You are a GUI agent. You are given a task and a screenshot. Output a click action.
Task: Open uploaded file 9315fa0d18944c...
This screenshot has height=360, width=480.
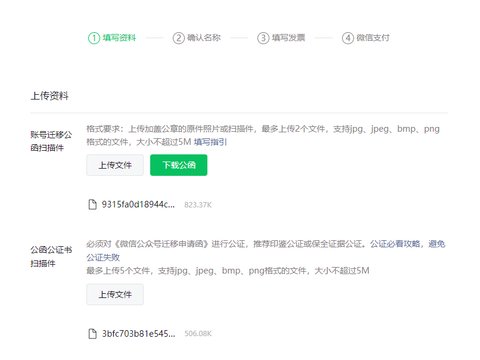coord(138,204)
